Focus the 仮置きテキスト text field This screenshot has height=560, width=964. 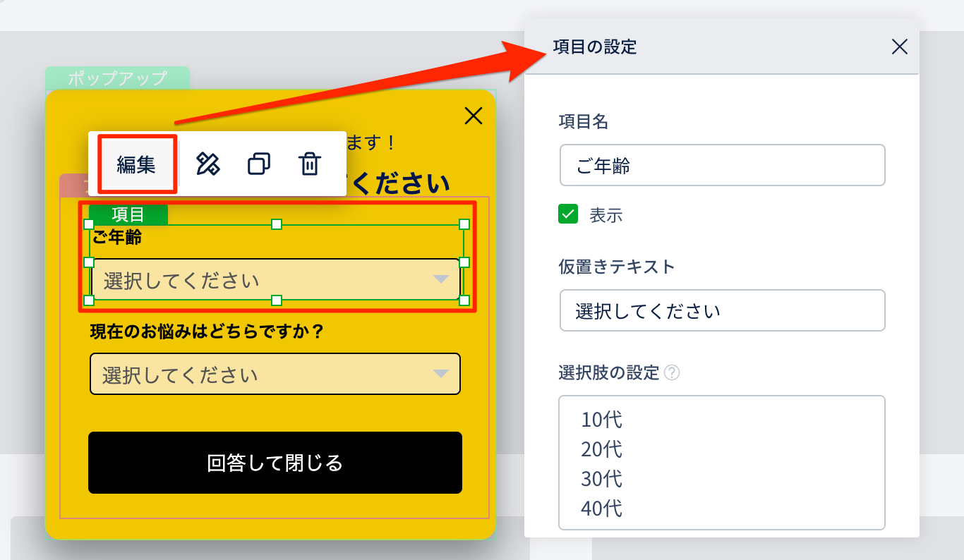tap(722, 310)
